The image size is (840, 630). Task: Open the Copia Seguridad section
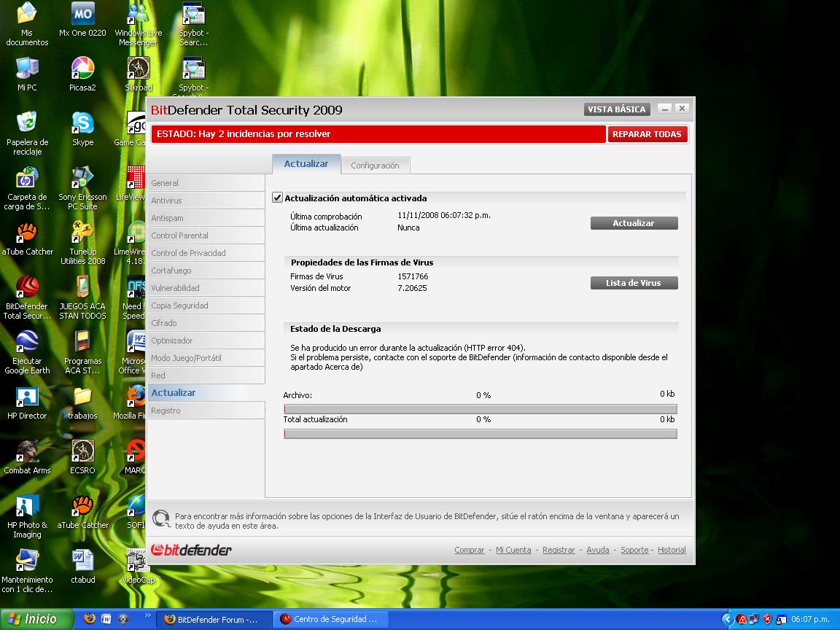[206, 306]
